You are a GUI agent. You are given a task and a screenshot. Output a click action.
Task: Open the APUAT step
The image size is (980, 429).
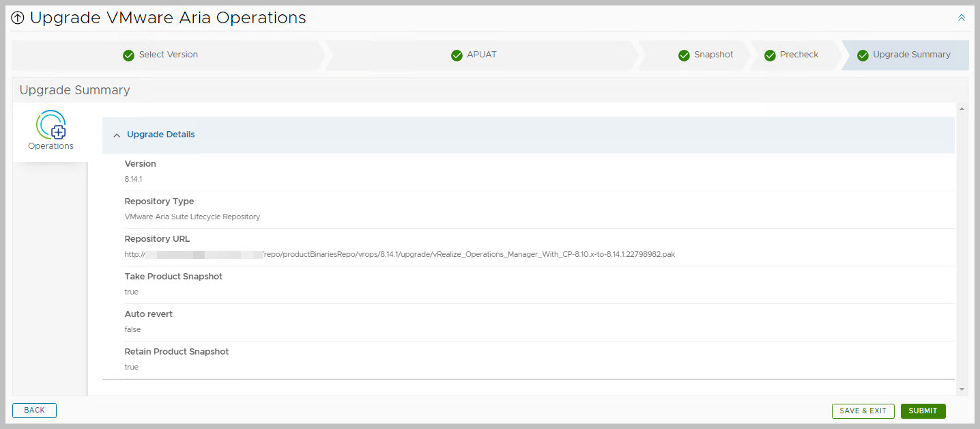(x=482, y=55)
